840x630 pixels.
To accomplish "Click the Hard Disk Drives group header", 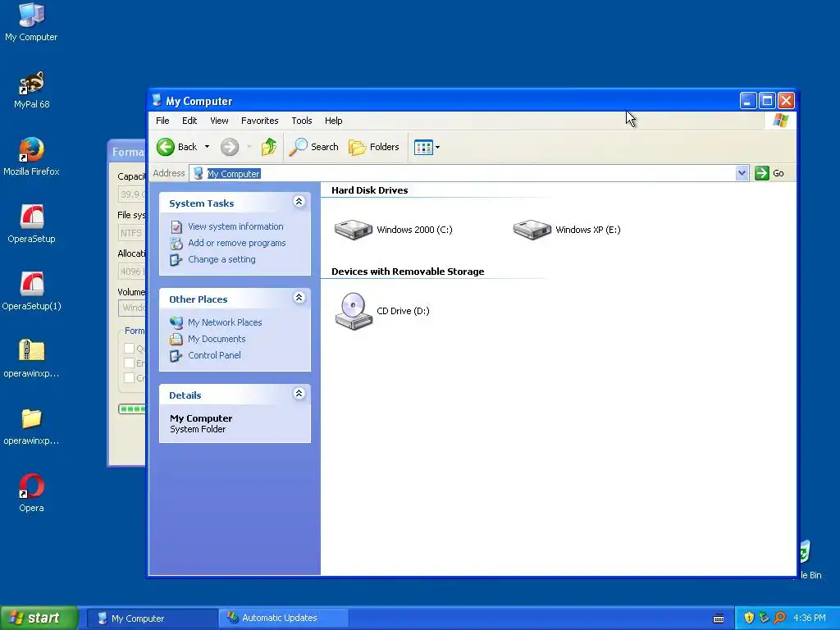I will [x=370, y=190].
